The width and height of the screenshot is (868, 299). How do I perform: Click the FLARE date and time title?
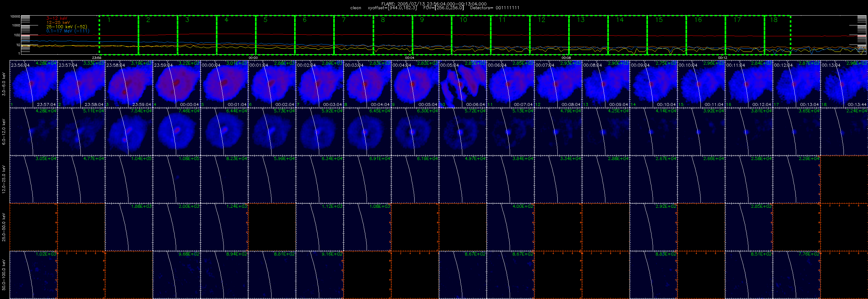pos(434,4)
